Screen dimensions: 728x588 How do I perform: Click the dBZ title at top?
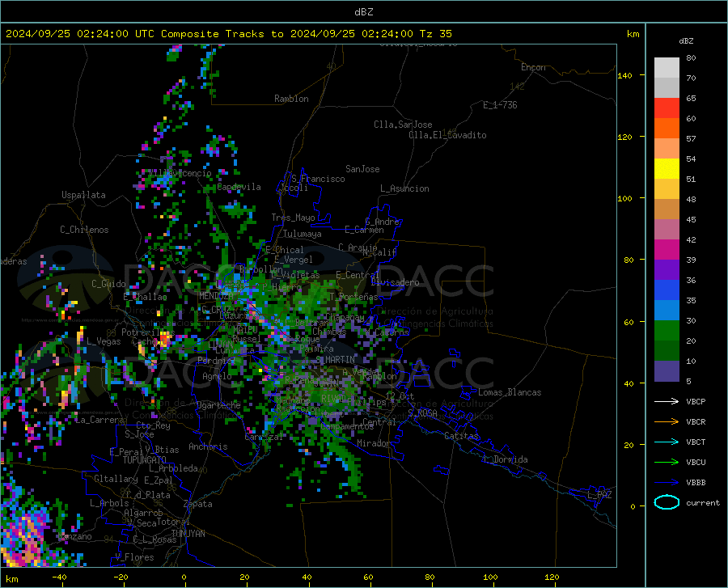tap(363, 12)
